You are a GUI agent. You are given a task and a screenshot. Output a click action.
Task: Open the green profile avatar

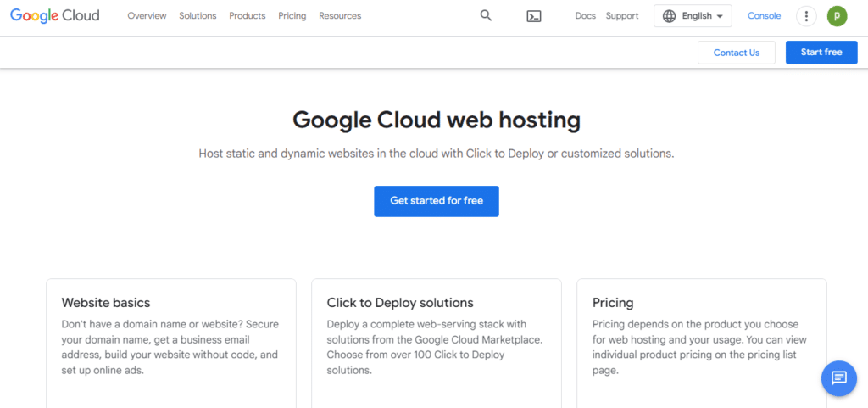[837, 16]
